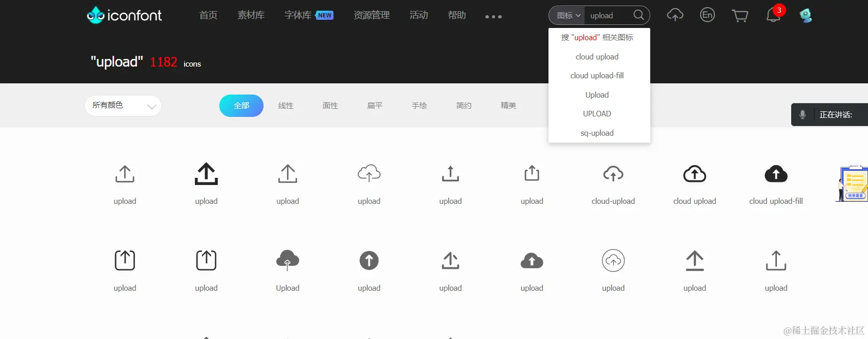
Task: Select the 面性 style filter
Action: point(330,106)
